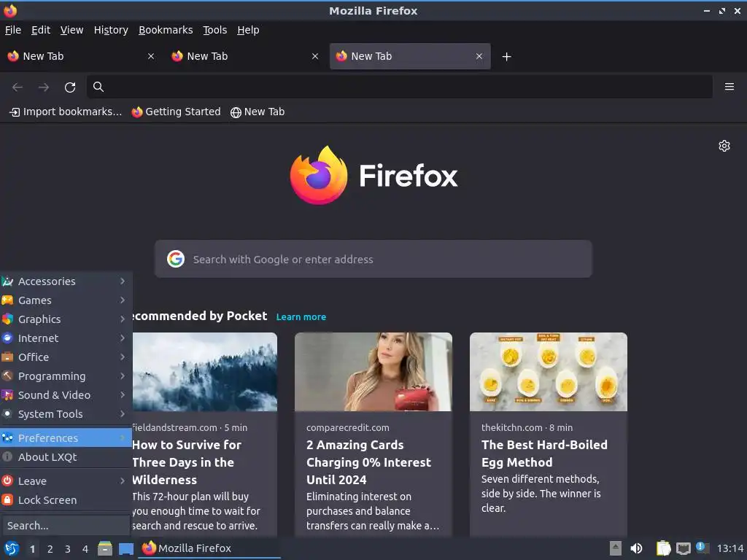The width and height of the screenshot is (747, 560).
Task: Click start menu Search field
Action: tap(66, 526)
